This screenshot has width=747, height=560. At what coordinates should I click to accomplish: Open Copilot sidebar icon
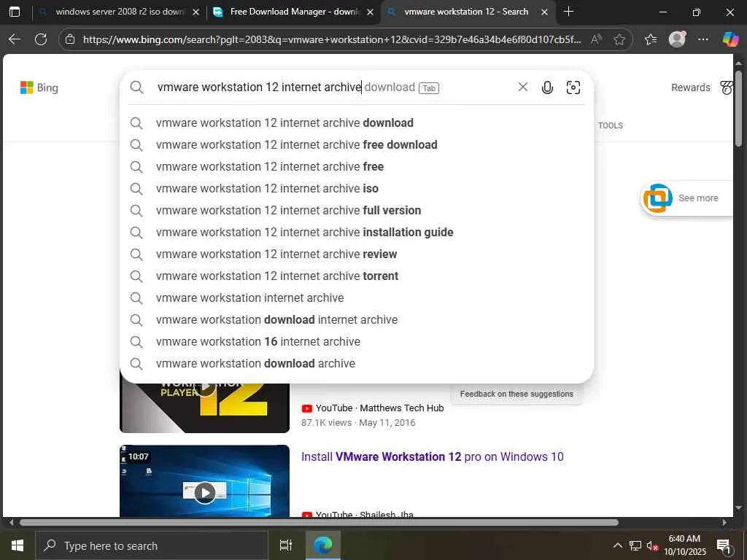(x=730, y=39)
